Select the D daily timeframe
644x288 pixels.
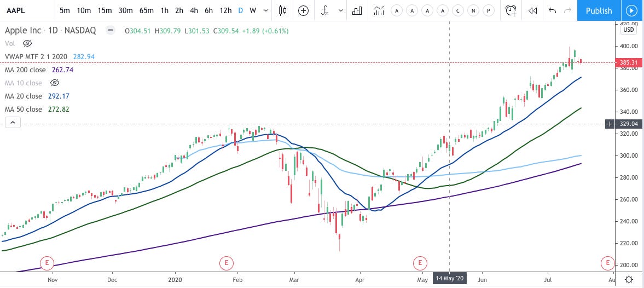(240, 11)
